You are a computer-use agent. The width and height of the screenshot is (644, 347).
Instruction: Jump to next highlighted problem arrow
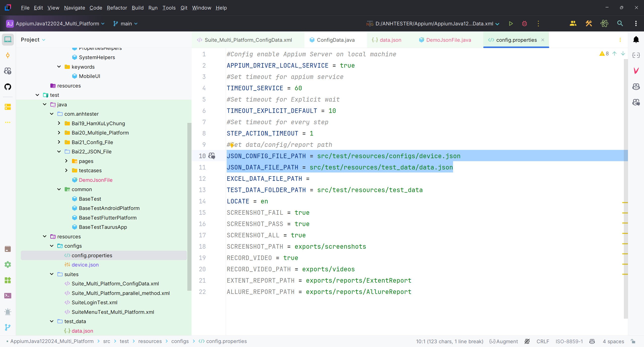[x=623, y=54]
